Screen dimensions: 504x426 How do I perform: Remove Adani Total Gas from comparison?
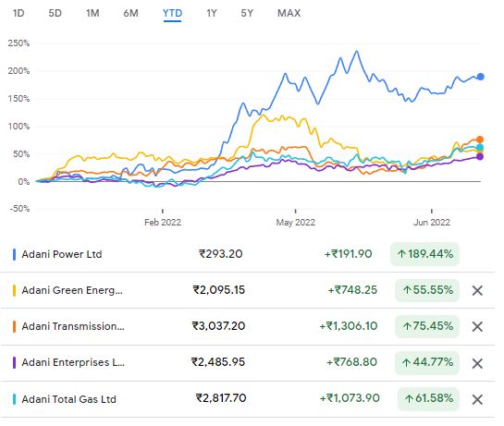[x=477, y=399]
